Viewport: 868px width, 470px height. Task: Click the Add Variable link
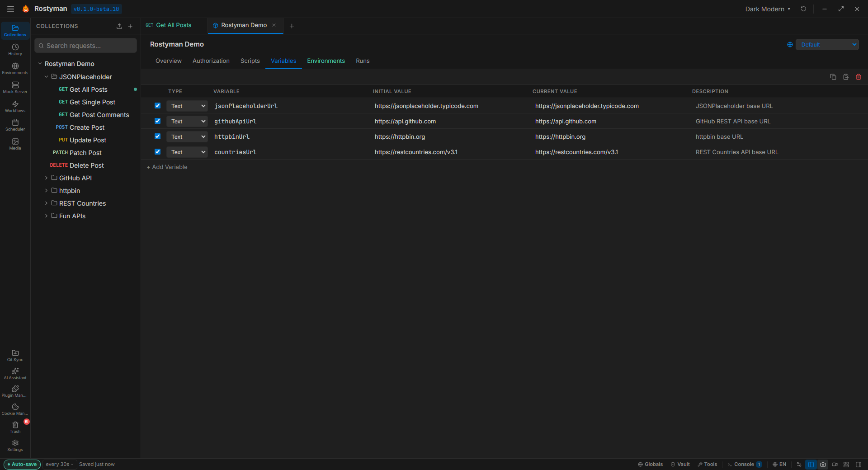point(167,167)
